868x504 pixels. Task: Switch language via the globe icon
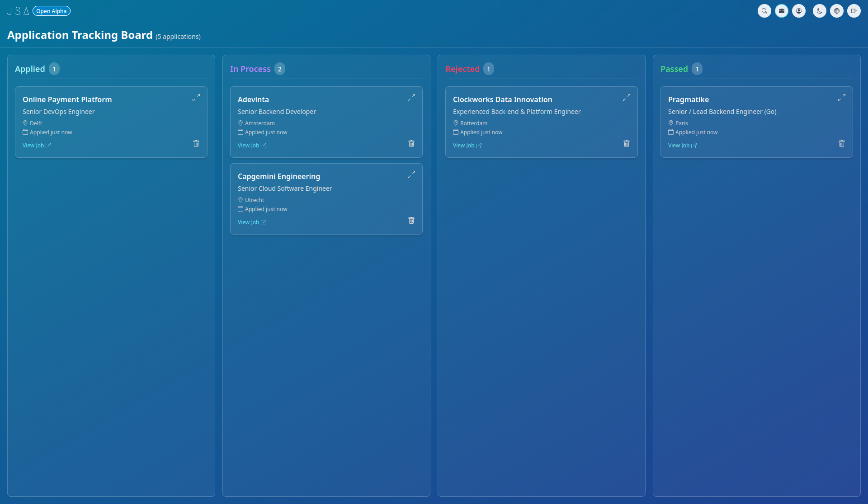click(836, 10)
